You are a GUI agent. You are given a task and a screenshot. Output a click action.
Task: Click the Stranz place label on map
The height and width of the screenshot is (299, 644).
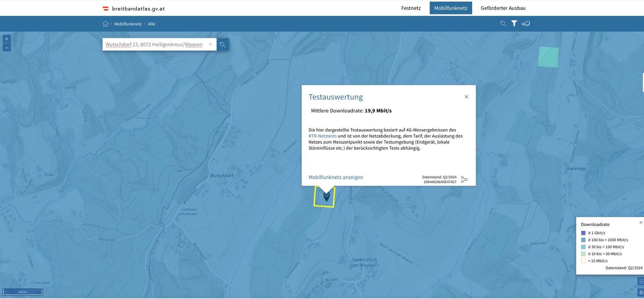(49, 175)
